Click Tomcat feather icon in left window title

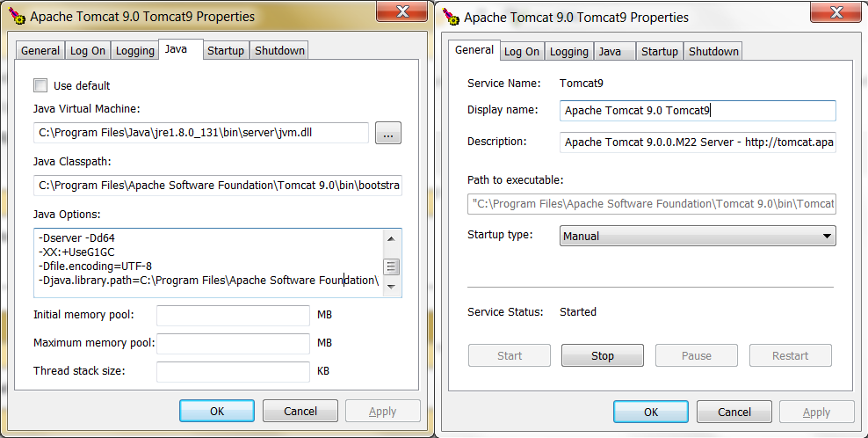point(18,17)
